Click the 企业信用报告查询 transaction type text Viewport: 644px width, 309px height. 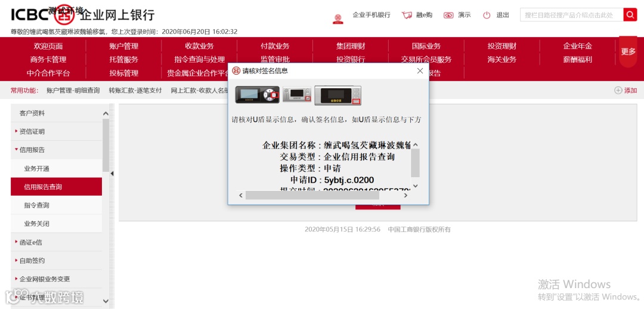click(360, 156)
